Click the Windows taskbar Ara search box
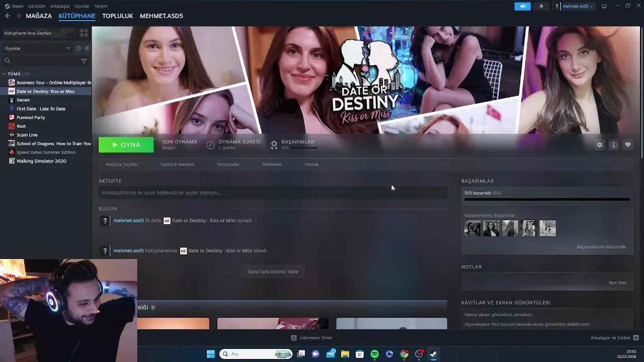Screen dimensions: 644x362 click(257, 354)
